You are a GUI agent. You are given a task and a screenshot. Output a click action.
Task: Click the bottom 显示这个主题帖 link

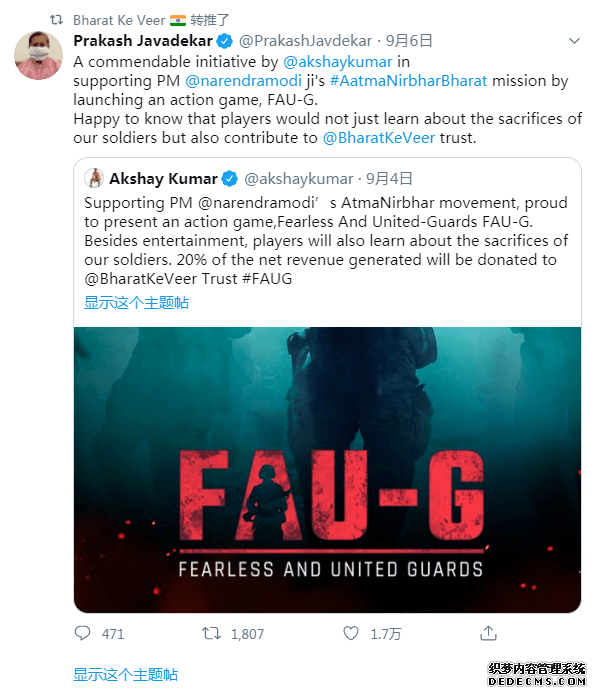tap(125, 675)
